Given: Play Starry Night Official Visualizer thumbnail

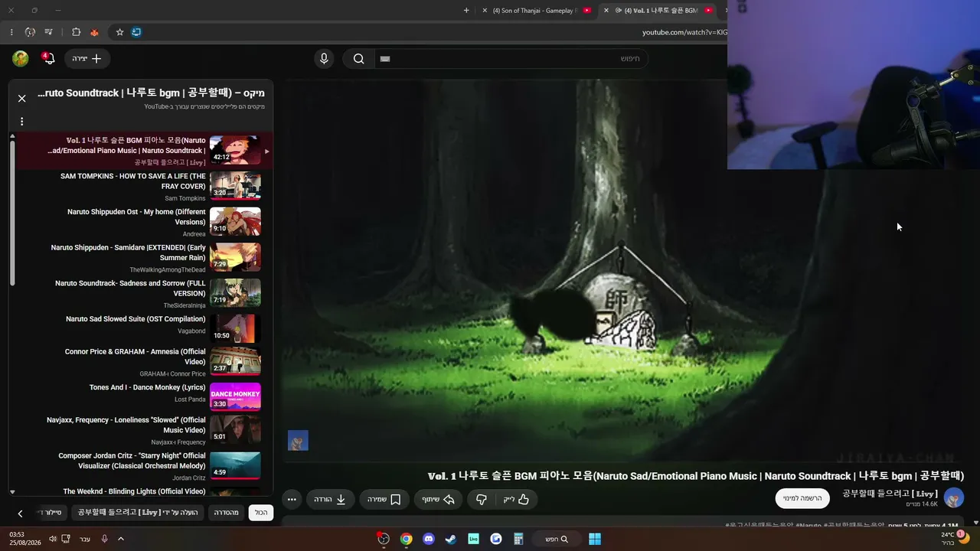Looking at the screenshot, I should [x=235, y=466].
